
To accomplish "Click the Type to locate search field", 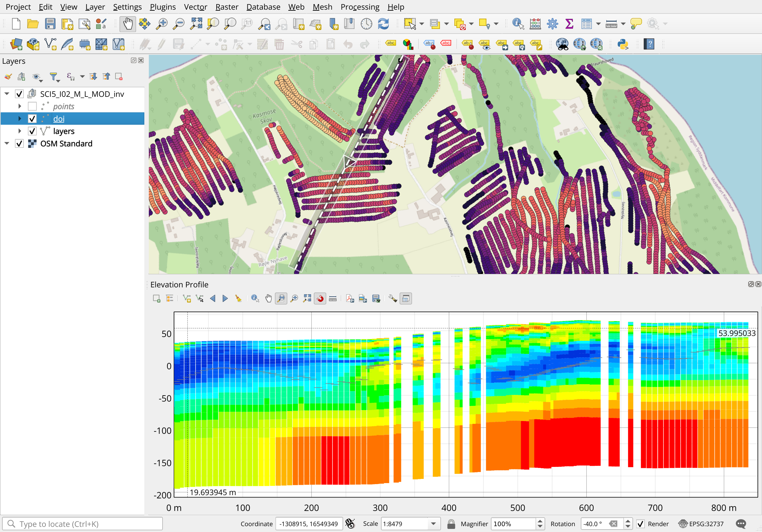I will point(83,524).
